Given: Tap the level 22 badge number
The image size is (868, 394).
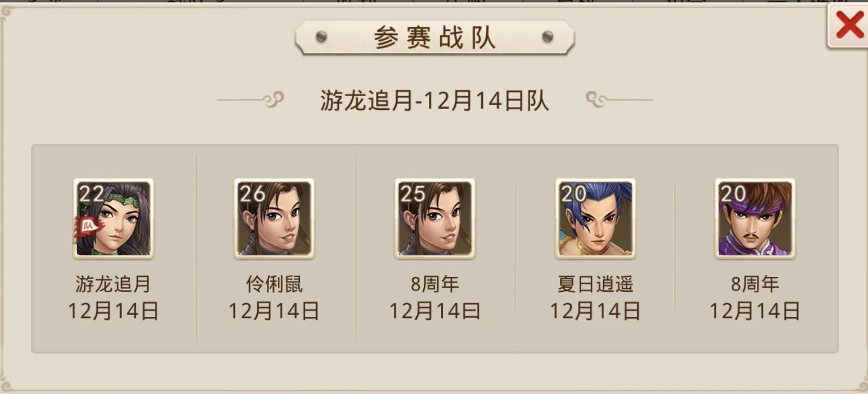Looking at the screenshot, I should point(91,193).
